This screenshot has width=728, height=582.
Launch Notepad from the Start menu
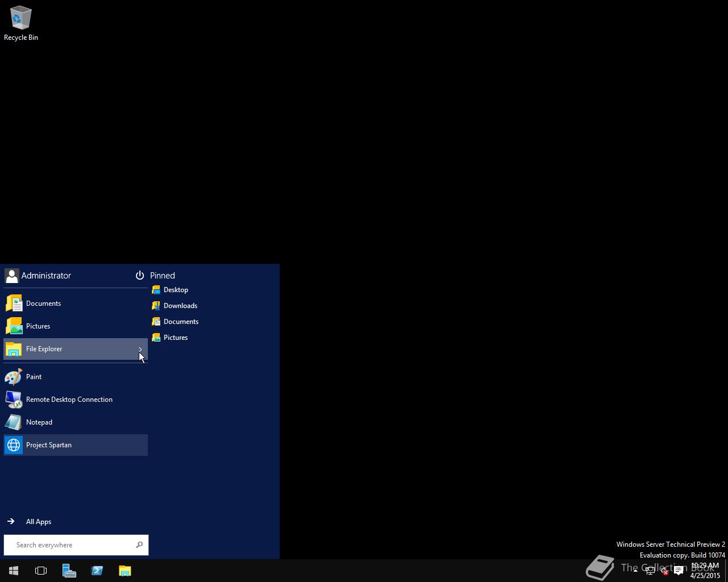[76, 422]
